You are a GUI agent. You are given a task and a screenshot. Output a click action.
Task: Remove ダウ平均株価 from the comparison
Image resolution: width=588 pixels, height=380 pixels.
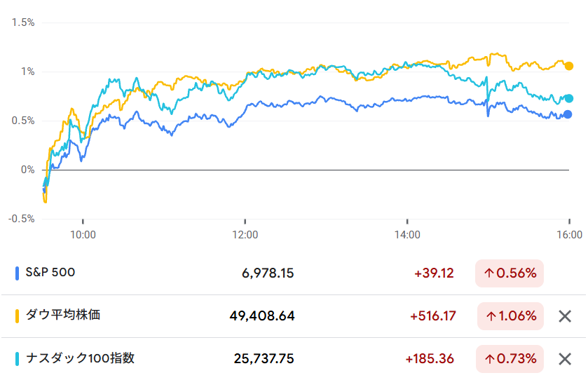pos(565,316)
